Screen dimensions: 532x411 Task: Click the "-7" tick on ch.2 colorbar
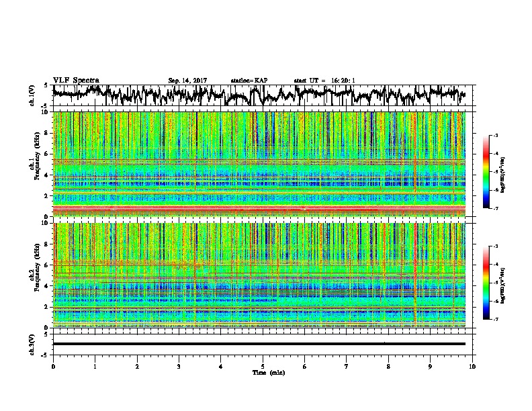pos(495,319)
